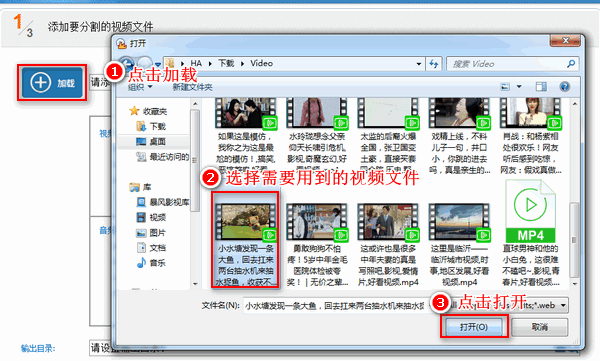Click the 取消 cancel button
The width and height of the screenshot is (600, 361).
point(540,327)
